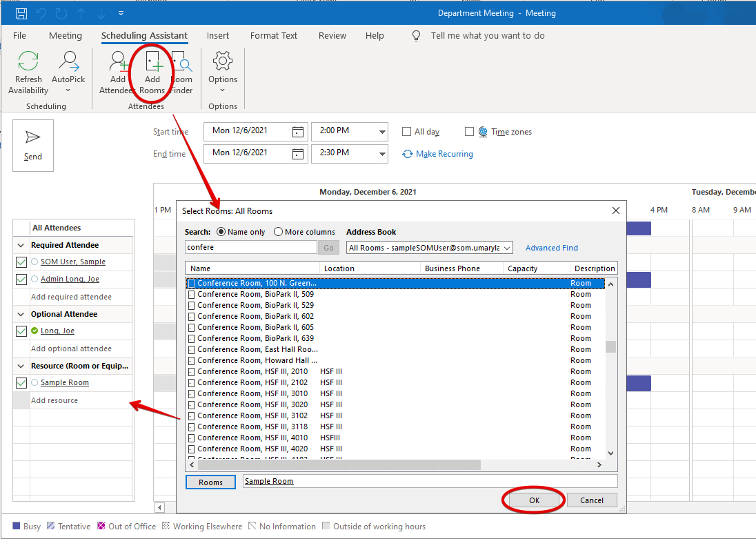The width and height of the screenshot is (756, 539).
Task: Click the Save icon in title bar
Action: point(21,13)
